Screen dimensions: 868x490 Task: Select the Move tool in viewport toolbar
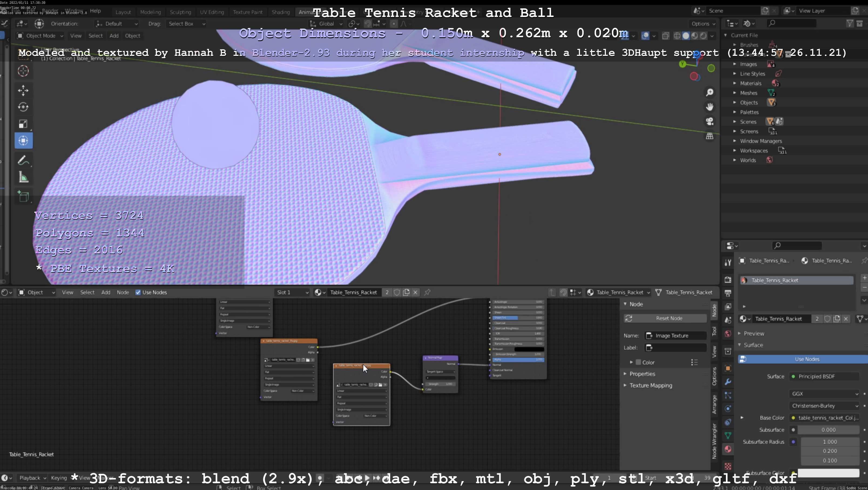pos(23,90)
